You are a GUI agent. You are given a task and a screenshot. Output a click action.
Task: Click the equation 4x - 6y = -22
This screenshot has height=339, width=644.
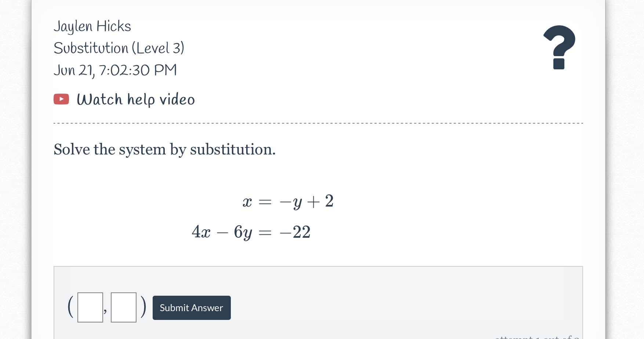[x=251, y=231]
